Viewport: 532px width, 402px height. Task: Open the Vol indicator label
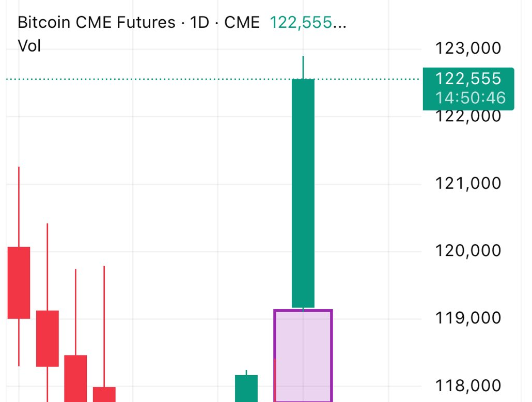point(29,46)
